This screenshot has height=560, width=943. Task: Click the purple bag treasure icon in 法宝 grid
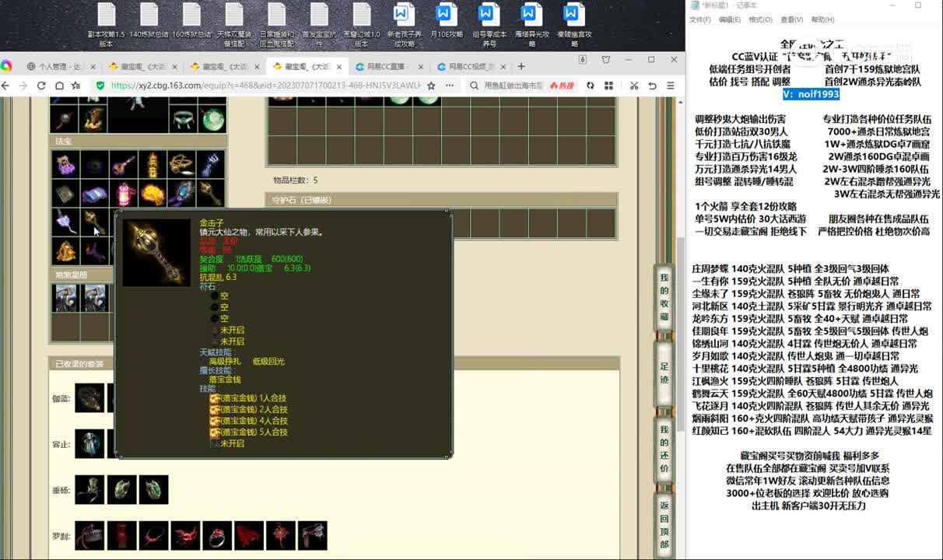click(65, 164)
